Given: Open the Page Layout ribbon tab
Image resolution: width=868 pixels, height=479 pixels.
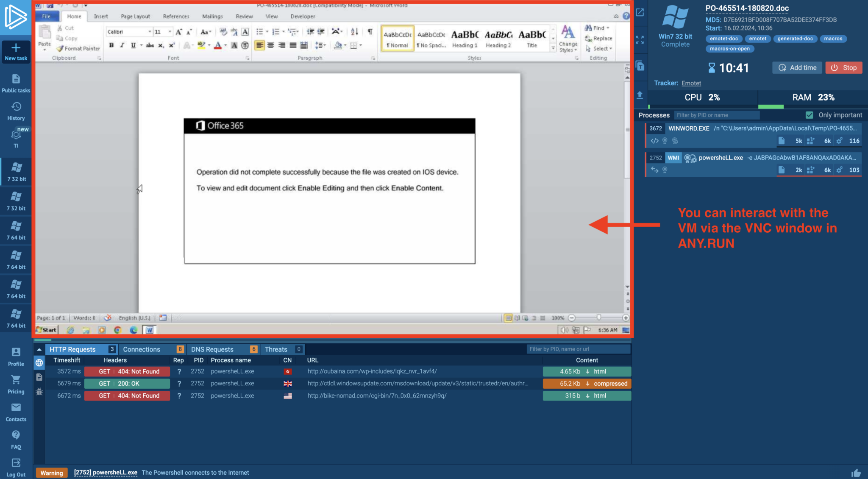Looking at the screenshot, I should 135,17.
